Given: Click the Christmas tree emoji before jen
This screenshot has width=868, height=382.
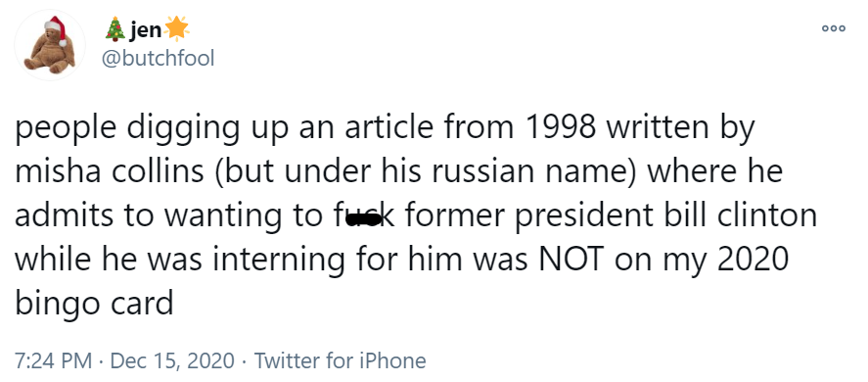Looking at the screenshot, I should (x=115, y=28).
